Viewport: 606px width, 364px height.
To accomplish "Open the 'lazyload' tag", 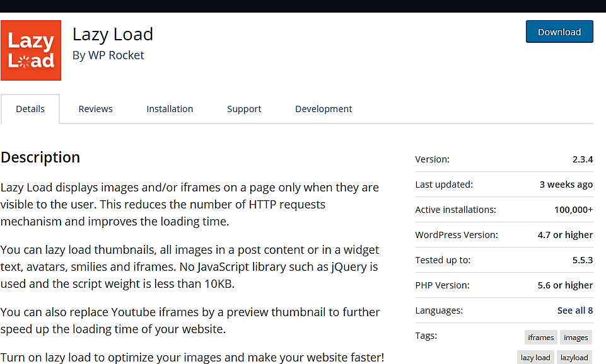I will click(x=574, y=358).
